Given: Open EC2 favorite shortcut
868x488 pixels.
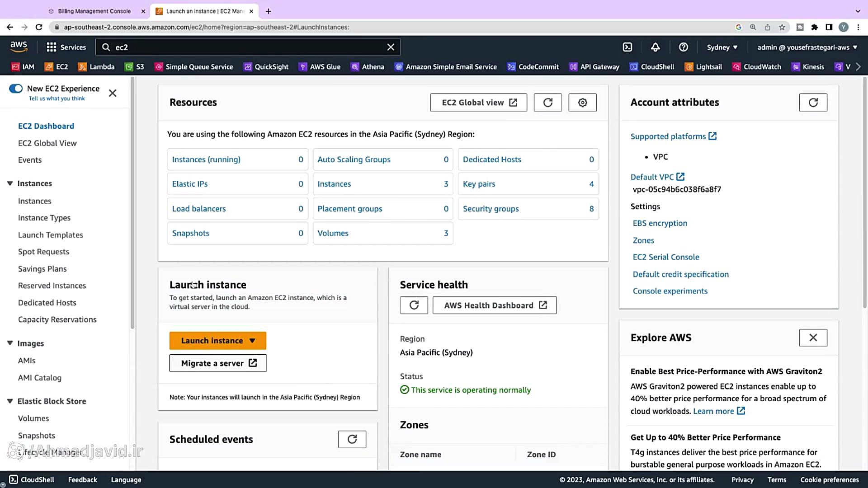Looking at the screenshot, I should tap(56, 67).
